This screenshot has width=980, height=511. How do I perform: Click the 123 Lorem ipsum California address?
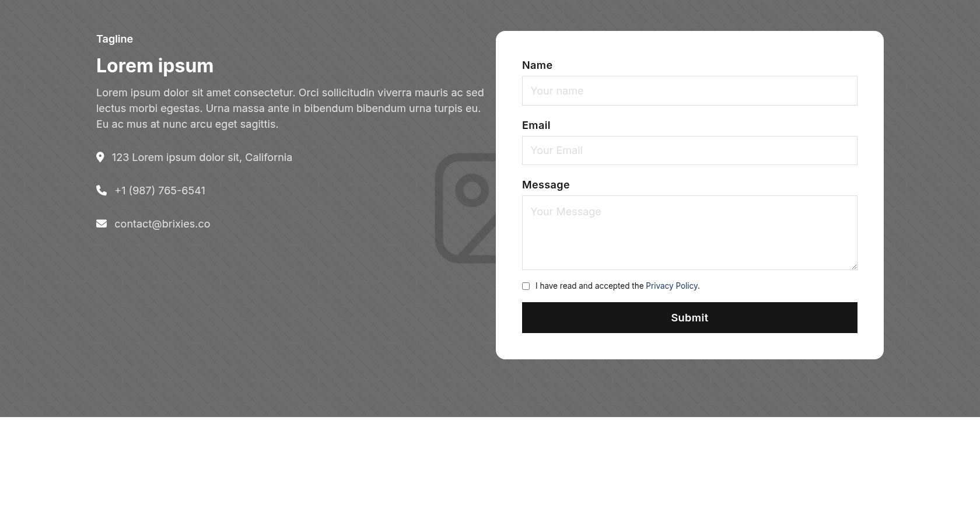202,157
